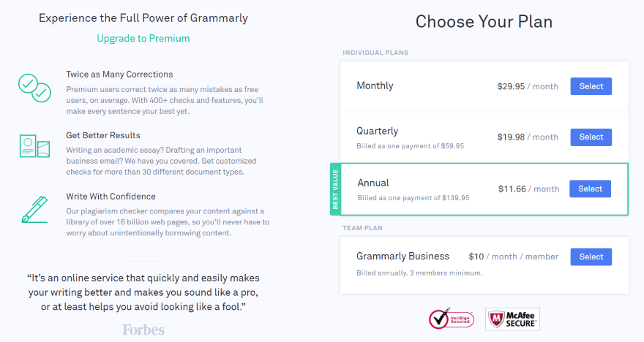Click the Forbes logo
The height and width of the screenshot is (342, 644).
(143, 330)
